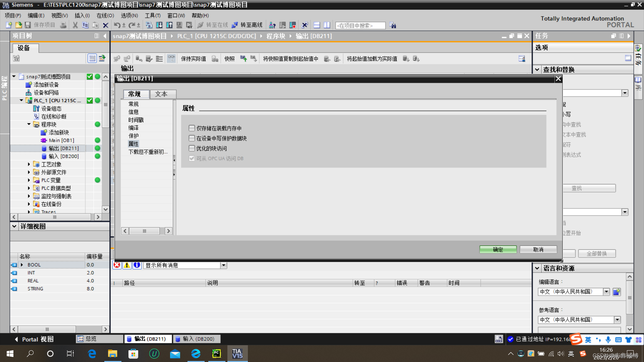Click the new project icon
This screenshot has width=644, height=362.
click(x=9, y=25)
